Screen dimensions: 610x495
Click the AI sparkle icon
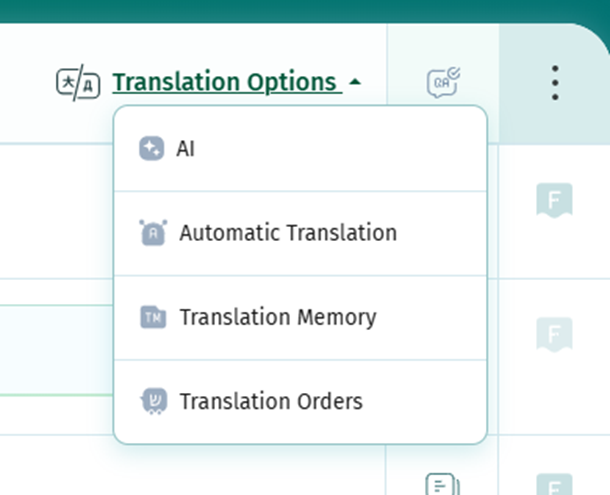(151, 149)
